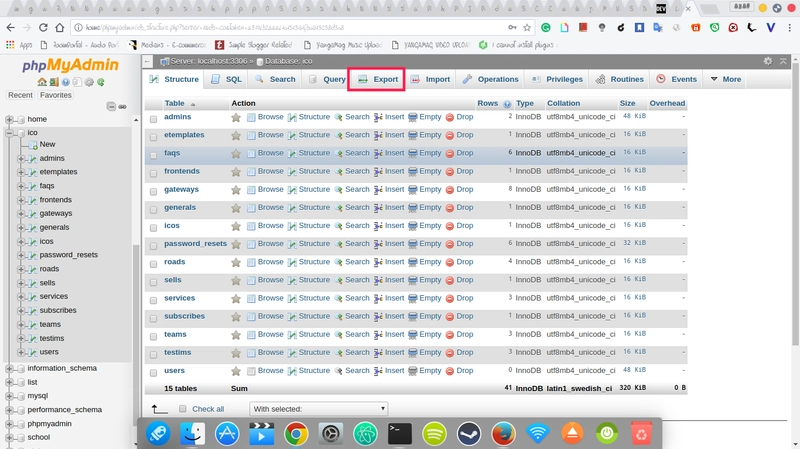800x449 pixels.
Task: Click the red Drop icon for password_resets
Action: pos(449,244)
